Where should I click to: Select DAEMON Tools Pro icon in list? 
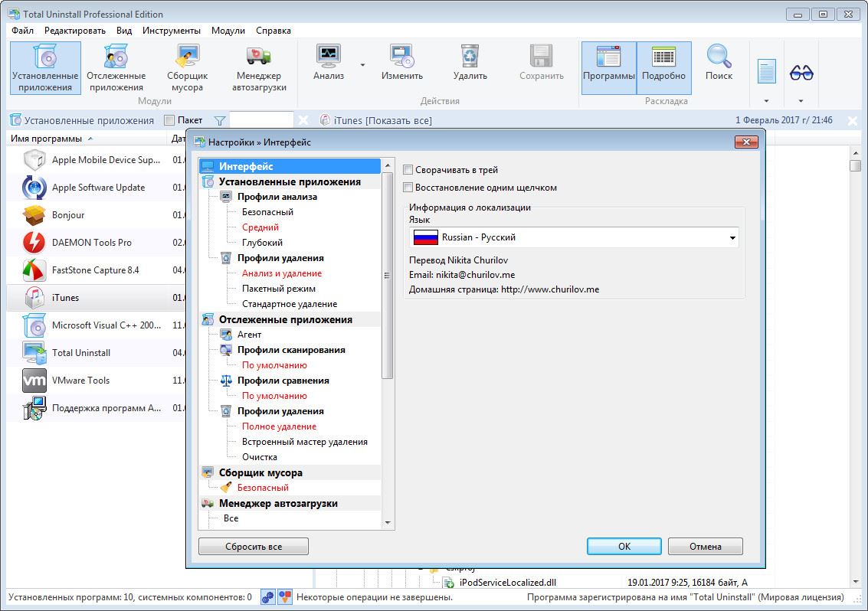pos(34,243)
